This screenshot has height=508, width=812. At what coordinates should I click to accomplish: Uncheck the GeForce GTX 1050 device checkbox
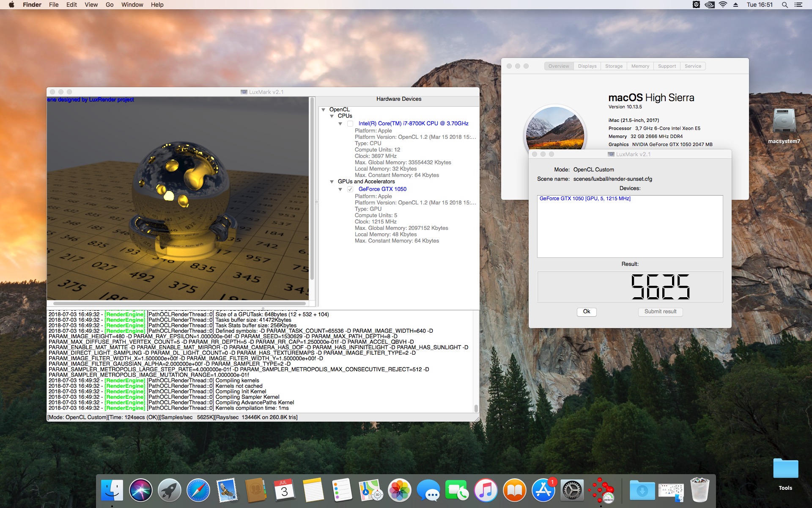[x=350, y=189]
